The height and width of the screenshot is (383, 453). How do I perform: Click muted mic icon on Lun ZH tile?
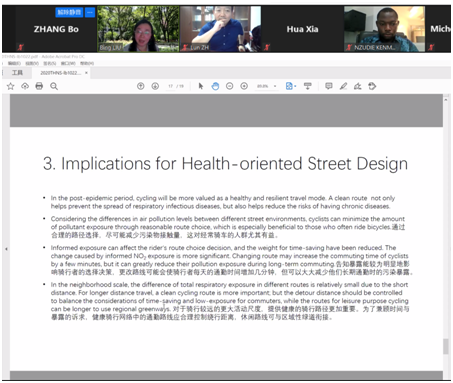tap(185, 47)
